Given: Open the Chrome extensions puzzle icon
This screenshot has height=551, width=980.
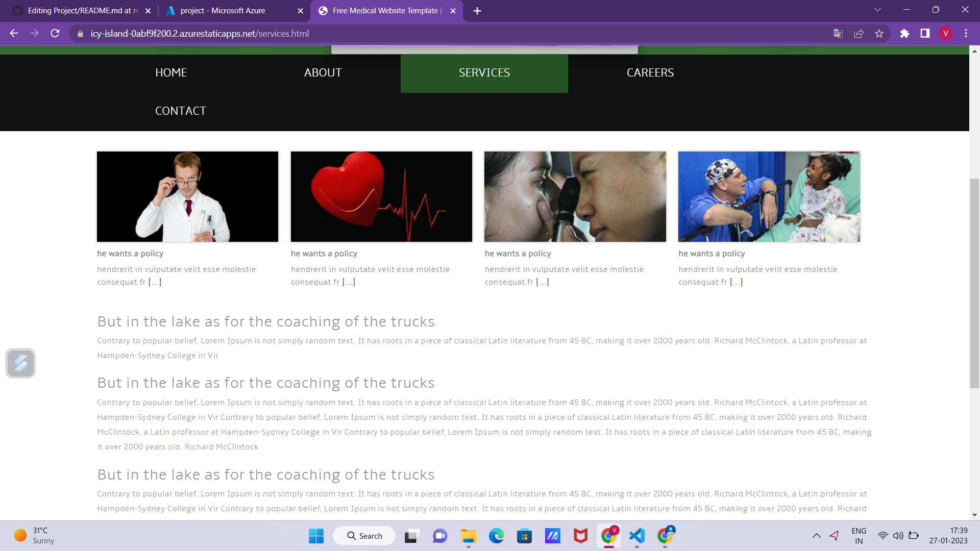Looking at the screenshot, I should [x=904, y=34].
